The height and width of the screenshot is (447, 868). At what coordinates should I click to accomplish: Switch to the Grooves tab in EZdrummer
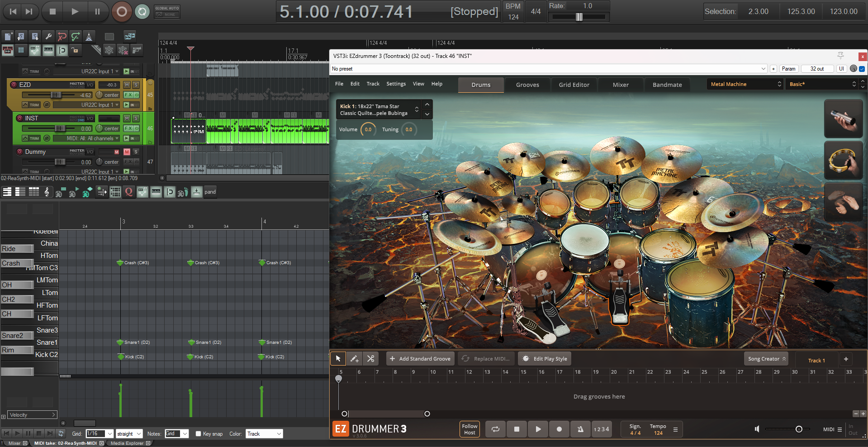click(x=527, y=85)
